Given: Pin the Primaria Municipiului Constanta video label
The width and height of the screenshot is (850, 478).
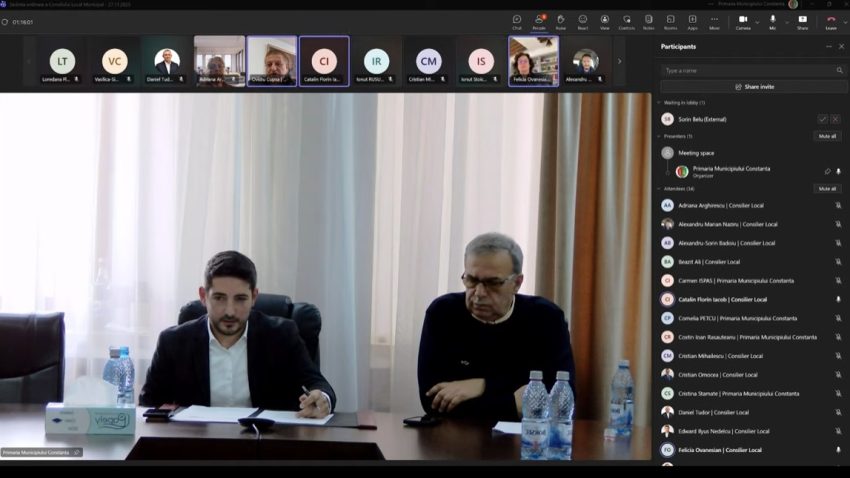Looking at the screenshot, I should pos(76,453).
